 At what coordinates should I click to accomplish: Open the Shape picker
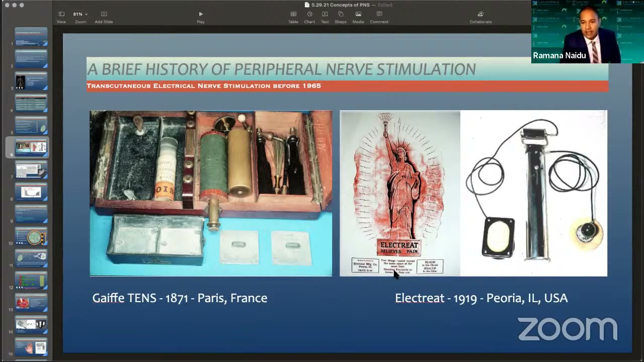[x=341, y=17]
